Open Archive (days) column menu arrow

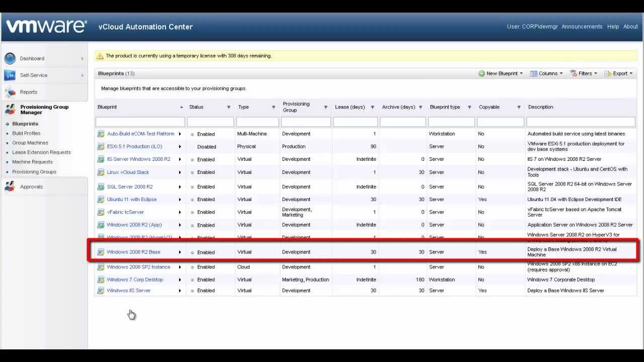coord(421,107)
